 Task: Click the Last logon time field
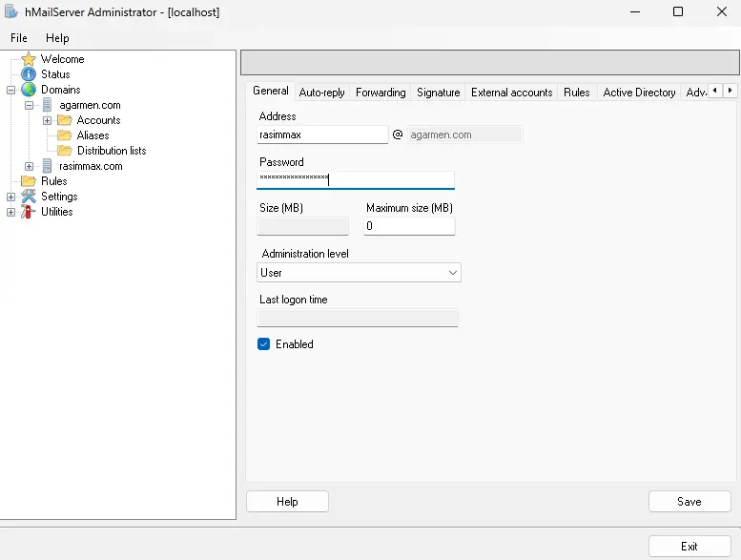(358, 318)
